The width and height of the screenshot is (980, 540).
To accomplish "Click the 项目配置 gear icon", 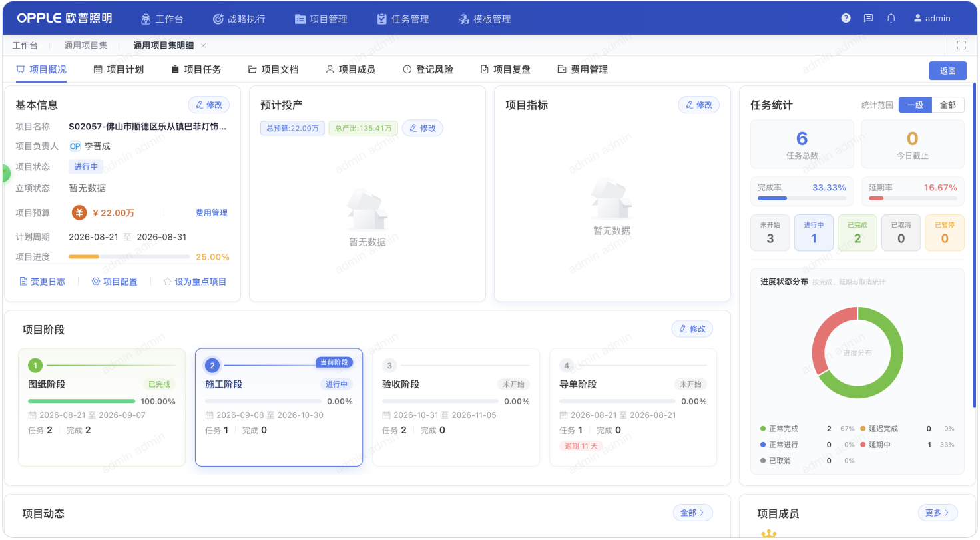I will tap(96, 282).
